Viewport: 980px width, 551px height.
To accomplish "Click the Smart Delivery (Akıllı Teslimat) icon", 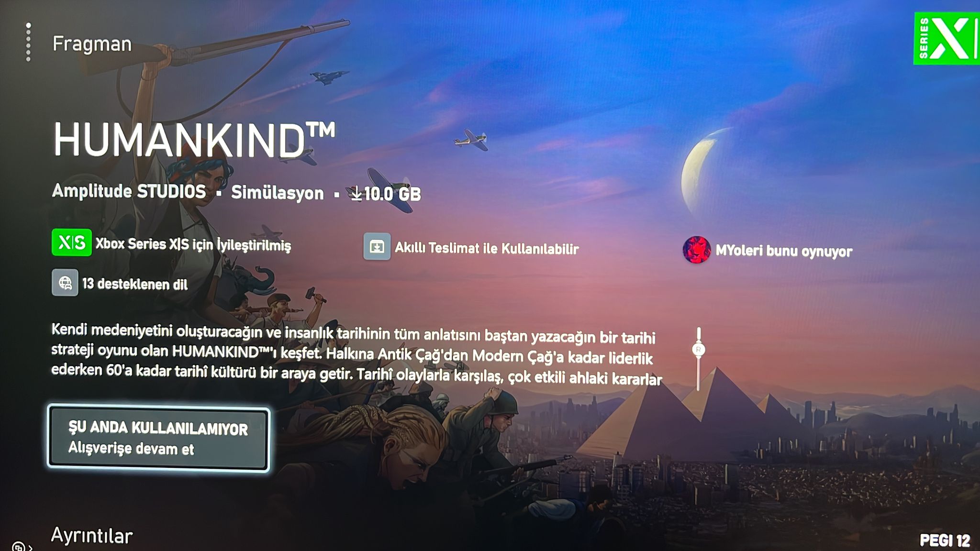I will [x=377, y=246].
